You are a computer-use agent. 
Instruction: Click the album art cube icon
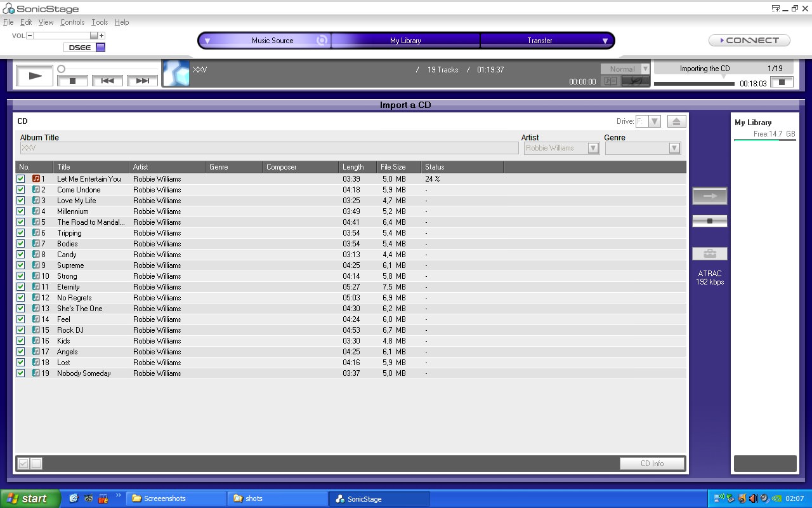[x=176, y=73]
